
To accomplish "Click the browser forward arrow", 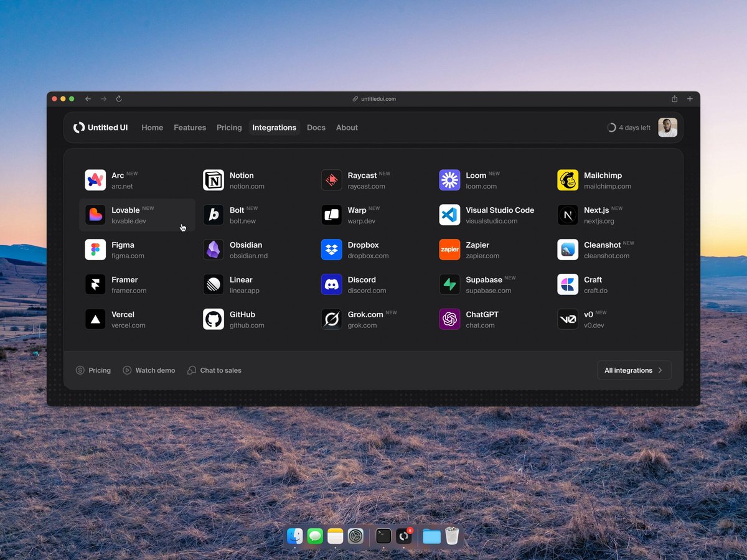I will click(x=103, y=99).
